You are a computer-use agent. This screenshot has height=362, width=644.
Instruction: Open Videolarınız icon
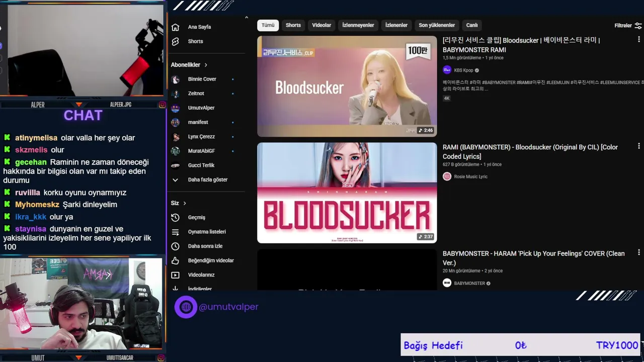click(175, 275)
